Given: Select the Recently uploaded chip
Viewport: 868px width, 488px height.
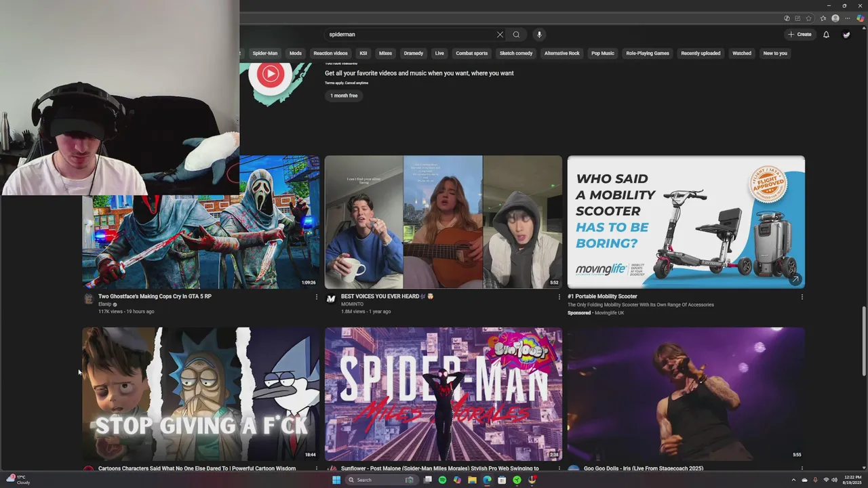Looking at the screenshot, I should pos(701,54).
